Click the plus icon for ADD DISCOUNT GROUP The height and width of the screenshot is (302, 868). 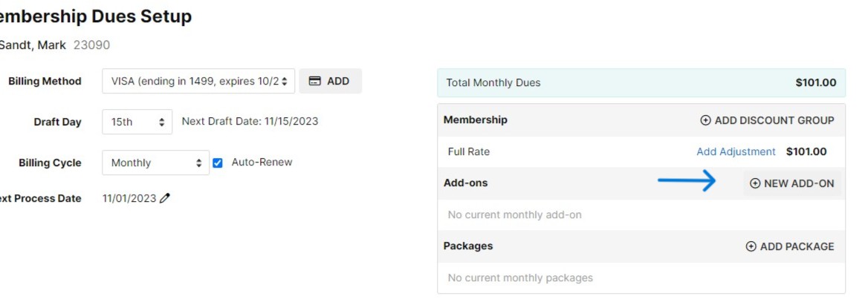pyautogui.click(x=705, y=120)
